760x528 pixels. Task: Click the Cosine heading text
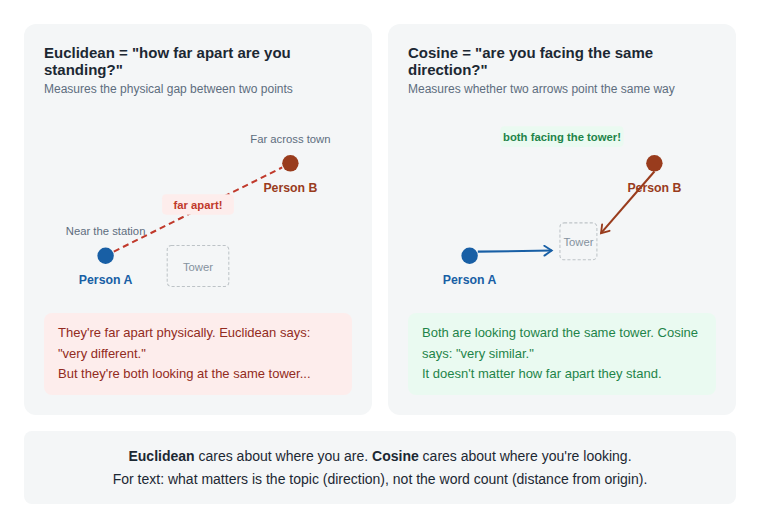(530, 61)
